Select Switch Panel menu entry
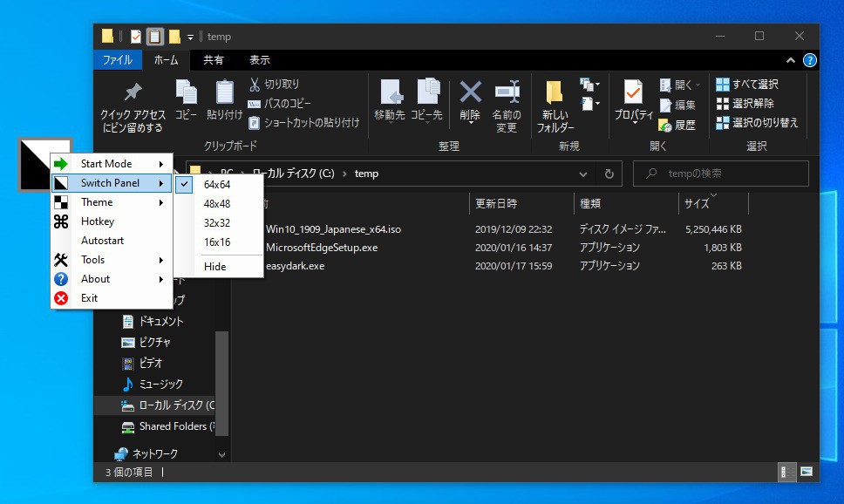The height and width of the screenshot is (504, 844). pos(112,183)
